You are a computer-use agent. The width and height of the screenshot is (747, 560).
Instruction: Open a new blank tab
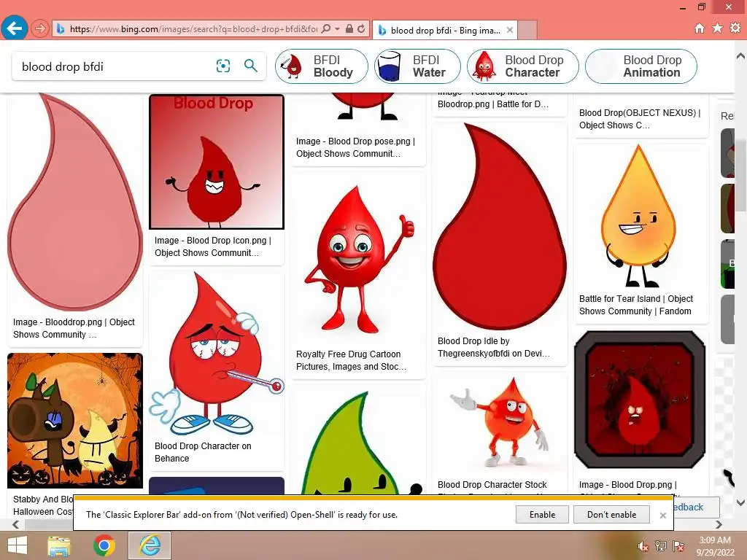527,30
